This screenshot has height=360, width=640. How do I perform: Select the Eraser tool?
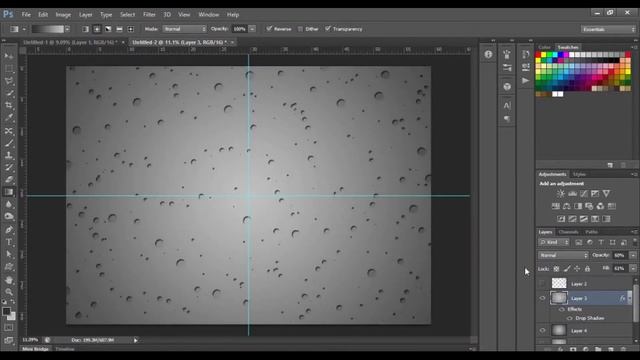pyautogui.click(x=9, y=180)
